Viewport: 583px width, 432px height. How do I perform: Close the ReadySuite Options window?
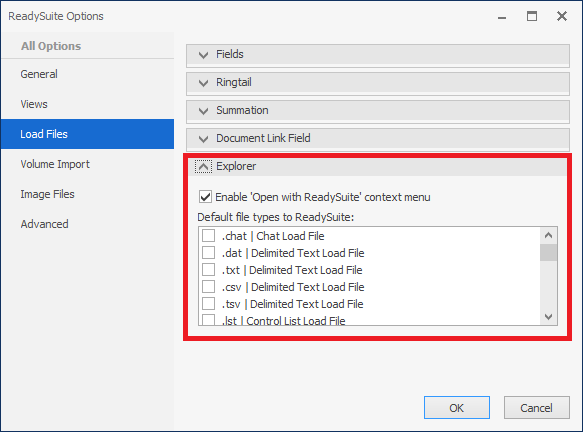click(x=562, y=16)
